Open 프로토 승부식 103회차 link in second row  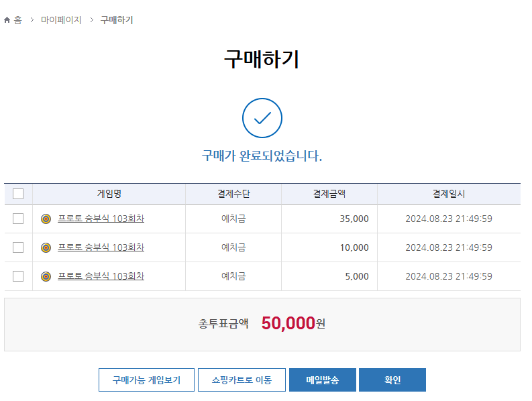tap(101, 247)
